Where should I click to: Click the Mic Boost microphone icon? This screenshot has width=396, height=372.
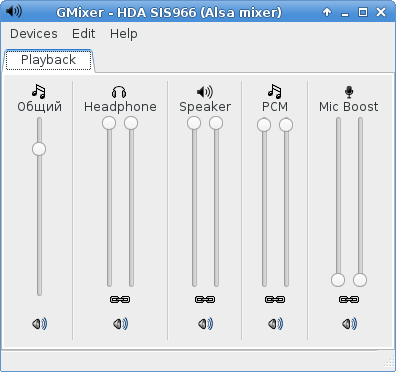tap(349, 92)
